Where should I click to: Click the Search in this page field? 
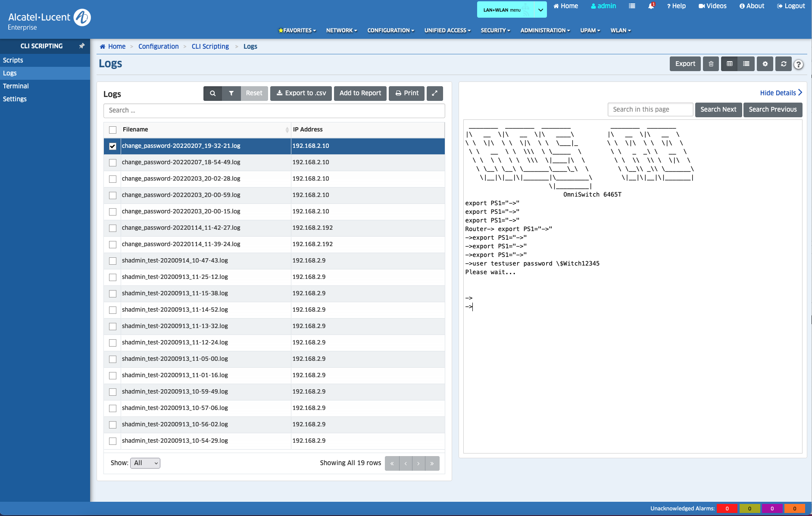650,109
